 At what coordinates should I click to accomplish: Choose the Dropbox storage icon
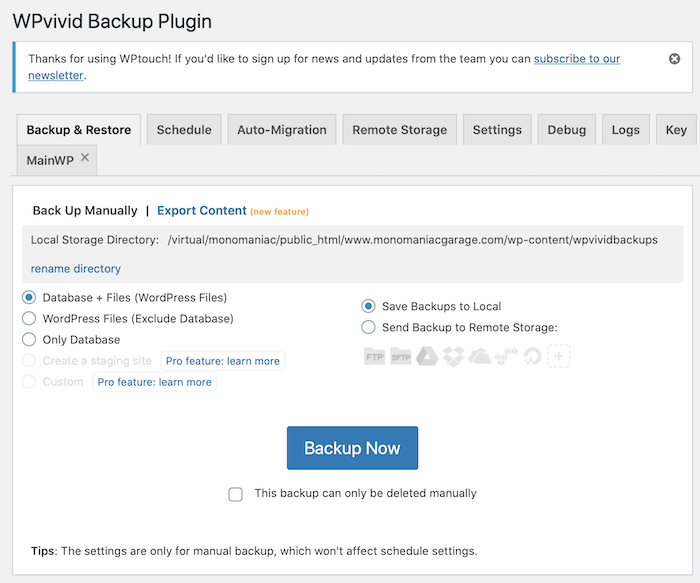click(453, 357)
